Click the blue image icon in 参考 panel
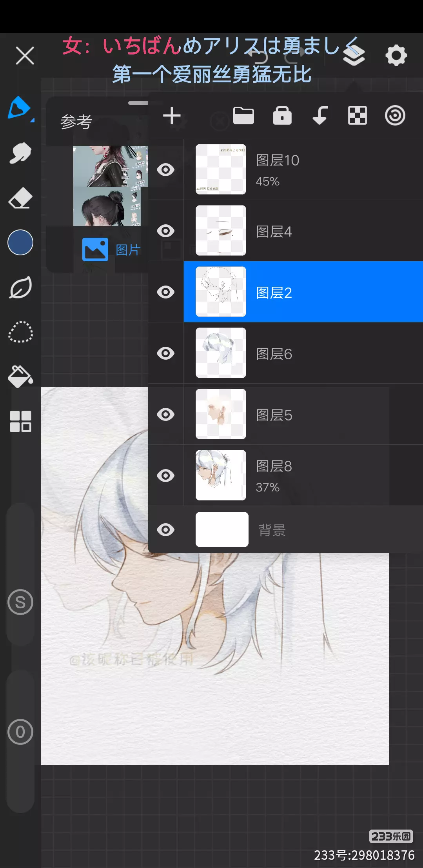The image size is (423, 868). click(x=95, y=249)
